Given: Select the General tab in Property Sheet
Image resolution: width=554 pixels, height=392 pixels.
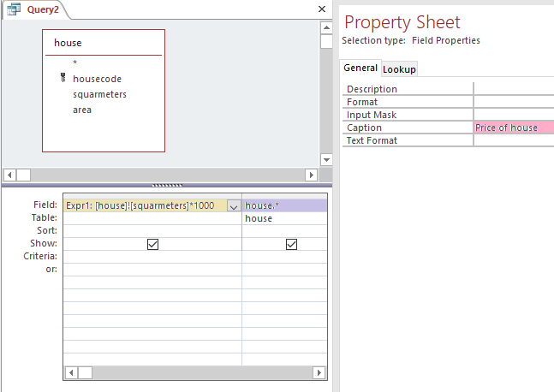Looking at the screenshot, I should click(x=360, y=68).
